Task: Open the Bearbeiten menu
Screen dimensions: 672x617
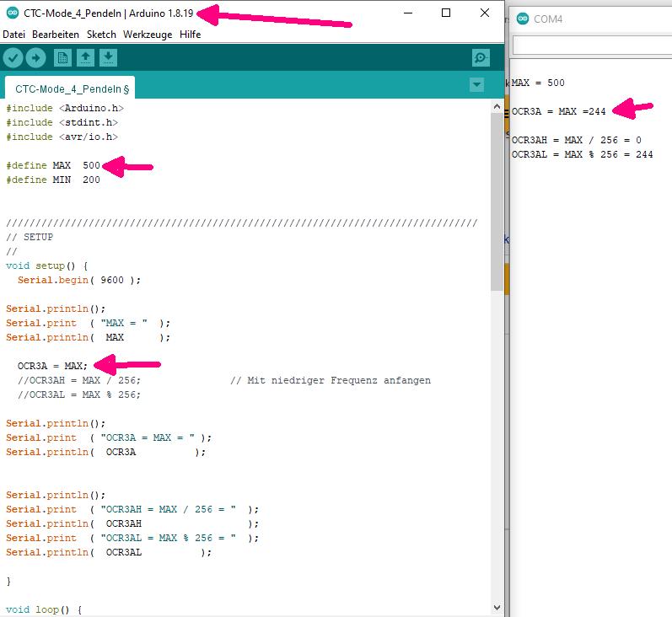Action: click(56, 35)
